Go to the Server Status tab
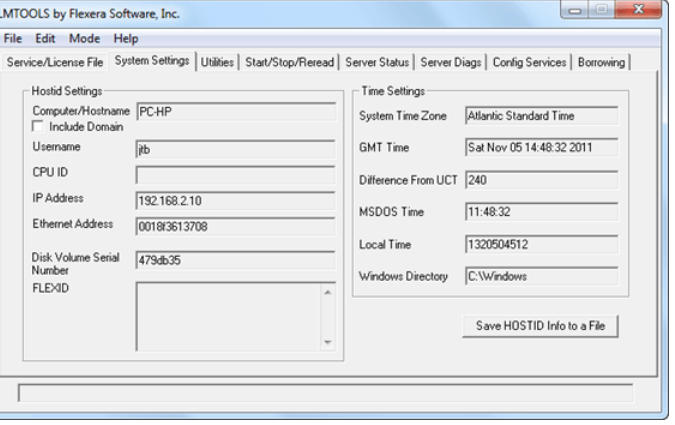 click(376, 62)
